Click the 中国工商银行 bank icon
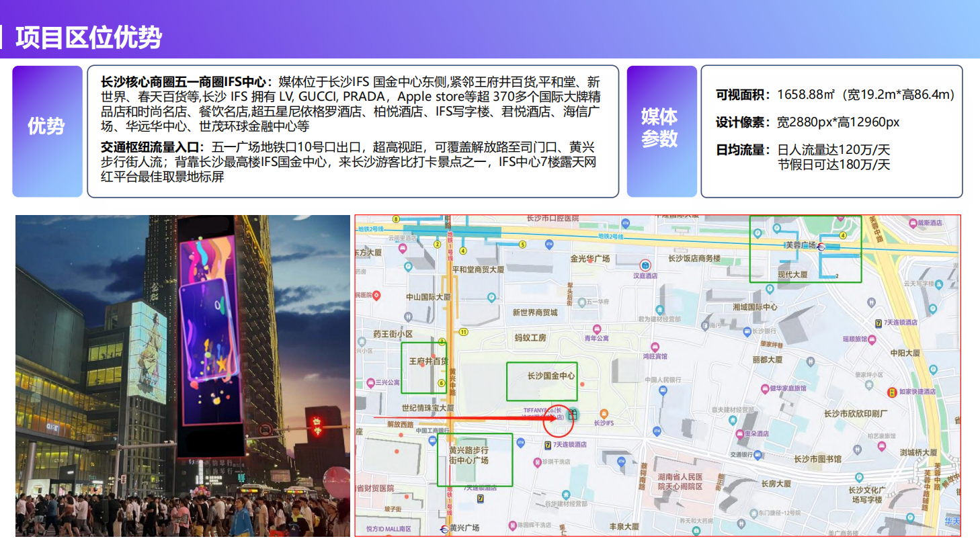Viewport: 980px width, 549px height. click(432, 441)
